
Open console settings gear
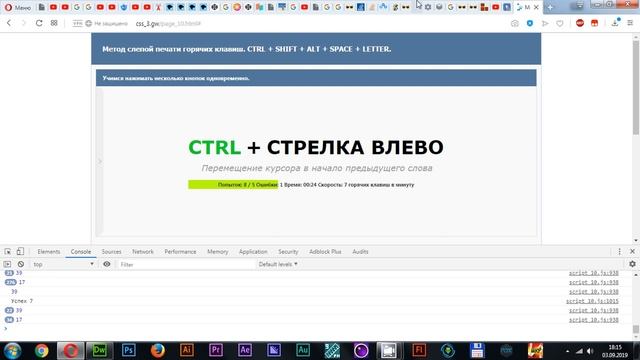632,264
